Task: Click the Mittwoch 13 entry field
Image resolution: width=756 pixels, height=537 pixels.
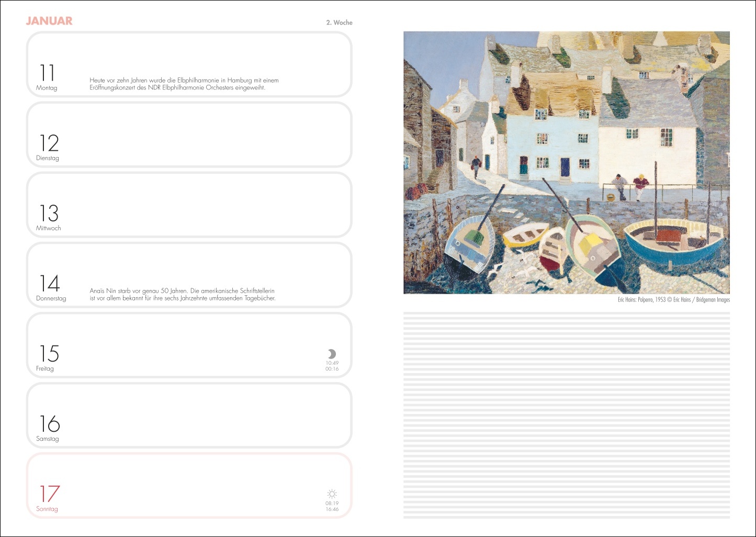Action: click(x=189, y=205)
